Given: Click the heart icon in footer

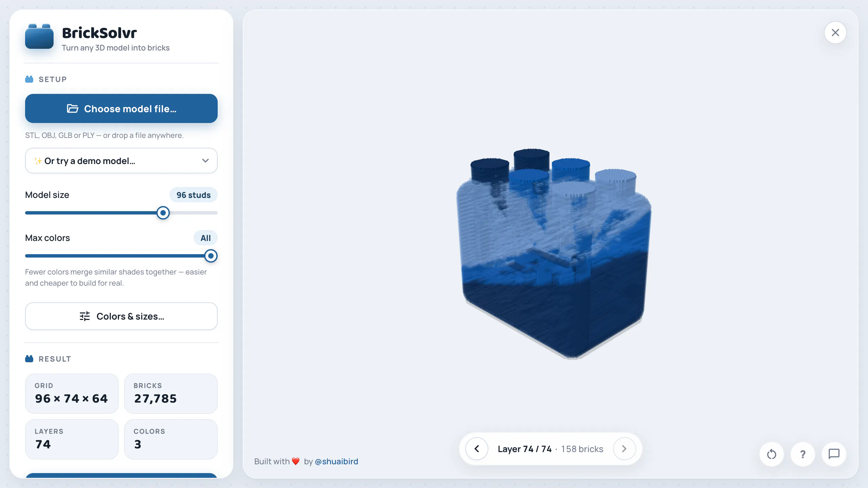Looking at the screenshot, I should [296, 461].
